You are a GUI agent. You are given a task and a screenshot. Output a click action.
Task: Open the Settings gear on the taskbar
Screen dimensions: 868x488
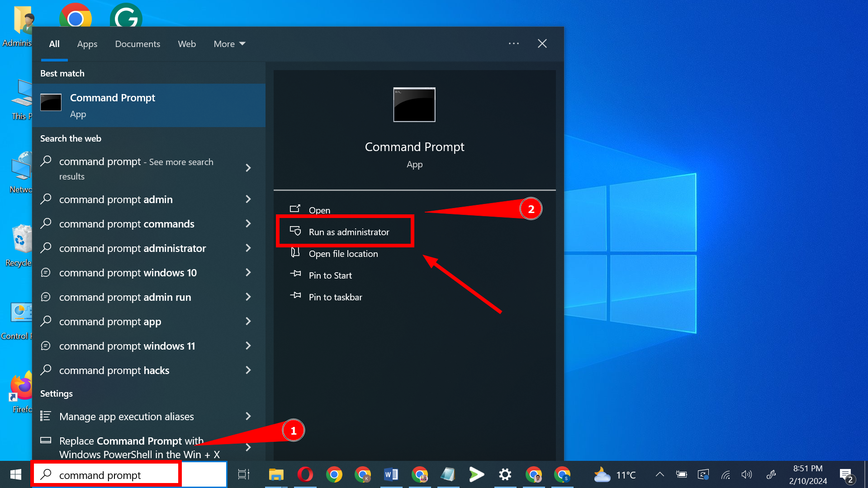(505, 474)
